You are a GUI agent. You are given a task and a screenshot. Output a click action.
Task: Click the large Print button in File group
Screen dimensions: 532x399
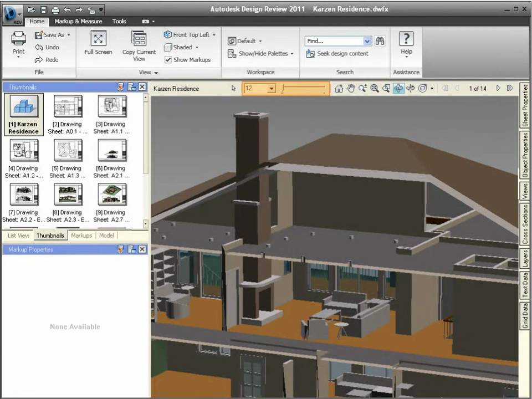click(x=19, y=44)
